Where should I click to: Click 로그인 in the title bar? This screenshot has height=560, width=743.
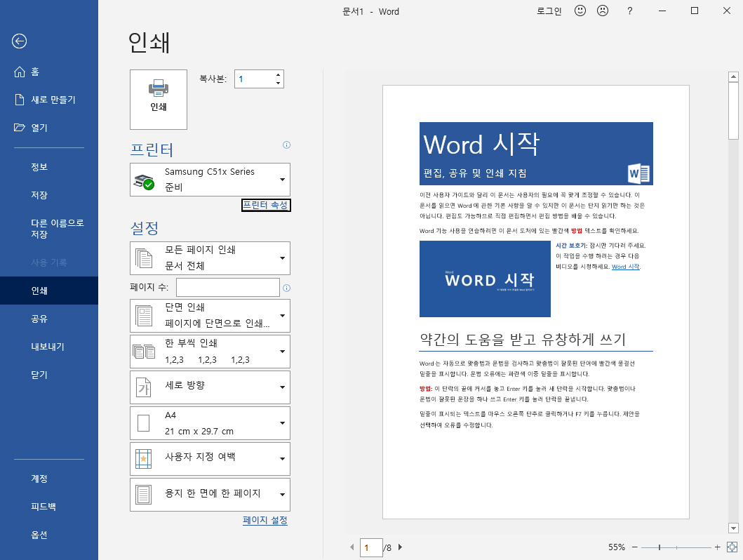(x=549, y=11)
